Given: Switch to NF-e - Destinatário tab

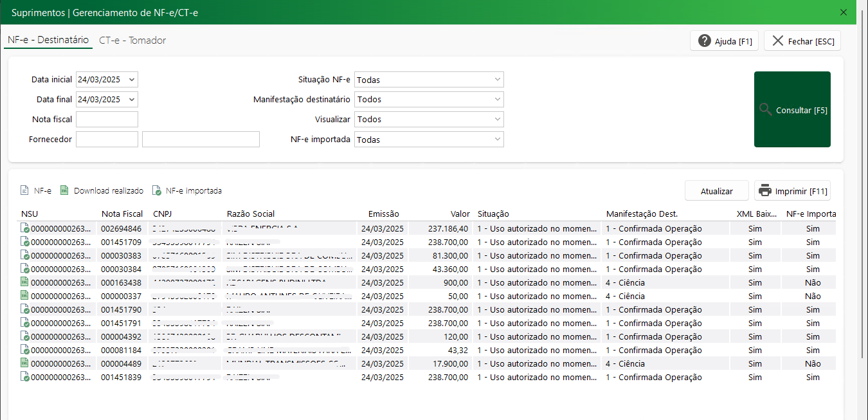Looking at the screenshot, I should [x=48, y=40].
